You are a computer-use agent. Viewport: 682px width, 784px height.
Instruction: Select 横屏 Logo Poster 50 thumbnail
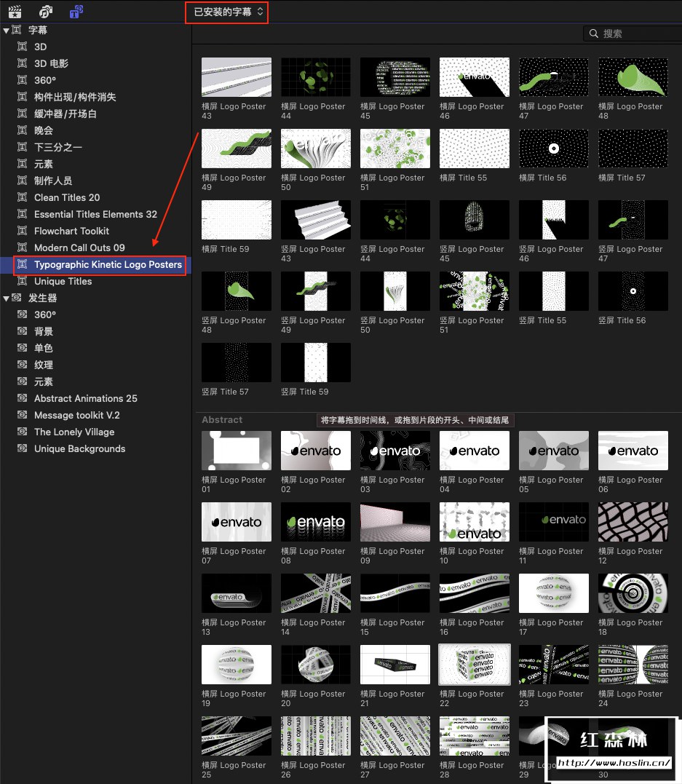coord(316,149)
